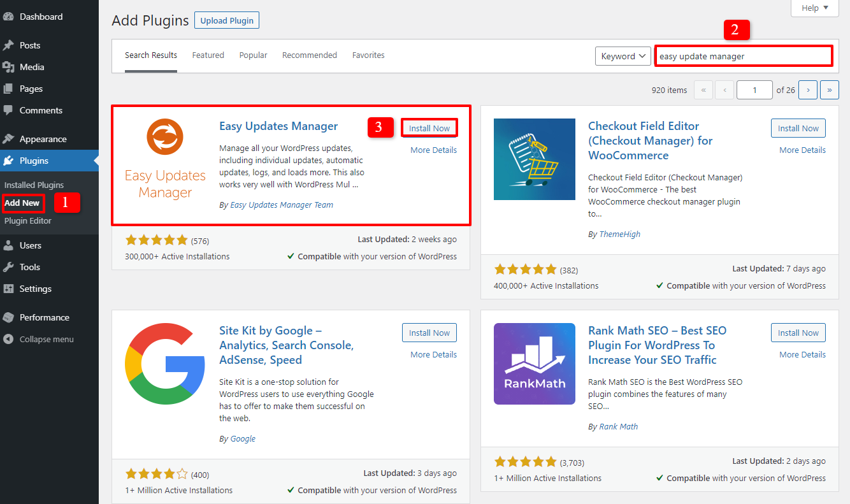Screen dimensions: 850x504
Task: Install Rank Math SEO plugin
Action: [x=798, y=333]
